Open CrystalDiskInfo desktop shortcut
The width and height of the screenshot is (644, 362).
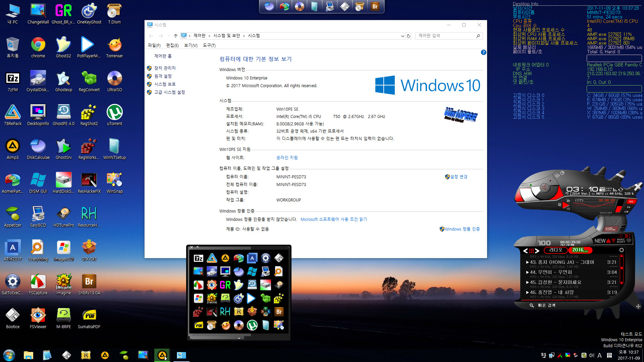click(38, 81)
